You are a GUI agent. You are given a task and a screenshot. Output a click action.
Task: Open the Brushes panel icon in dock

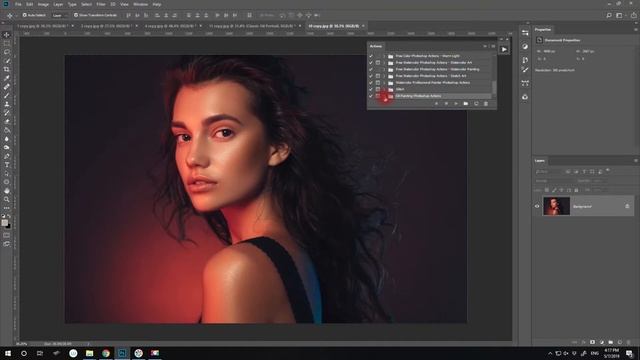coord(525,70)
